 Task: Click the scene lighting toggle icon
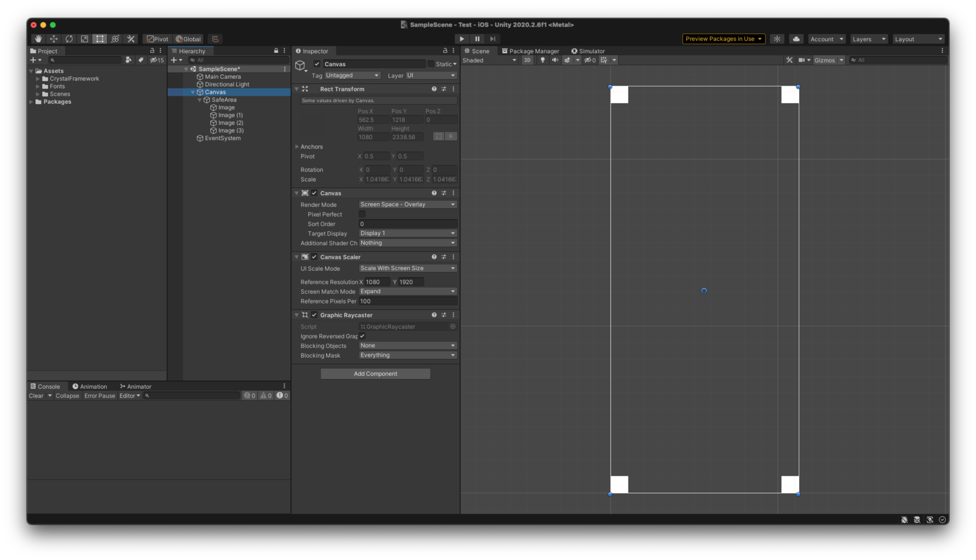(x=542, y=60)
